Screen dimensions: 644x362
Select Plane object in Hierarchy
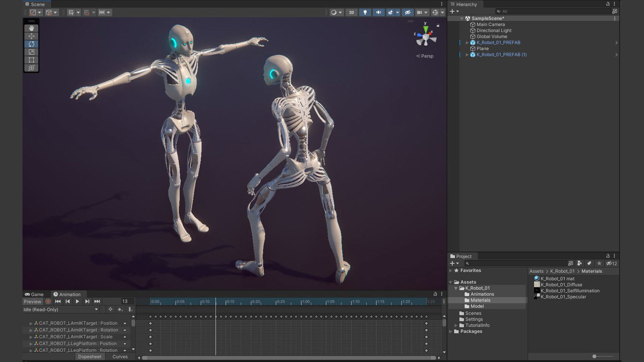(482, 49)
